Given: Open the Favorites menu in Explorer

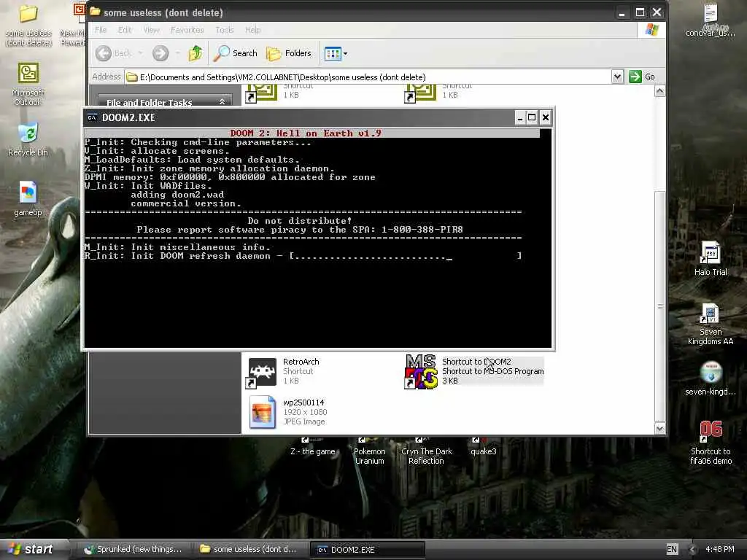Looking at the screenshot, I should tap(187, 30).
